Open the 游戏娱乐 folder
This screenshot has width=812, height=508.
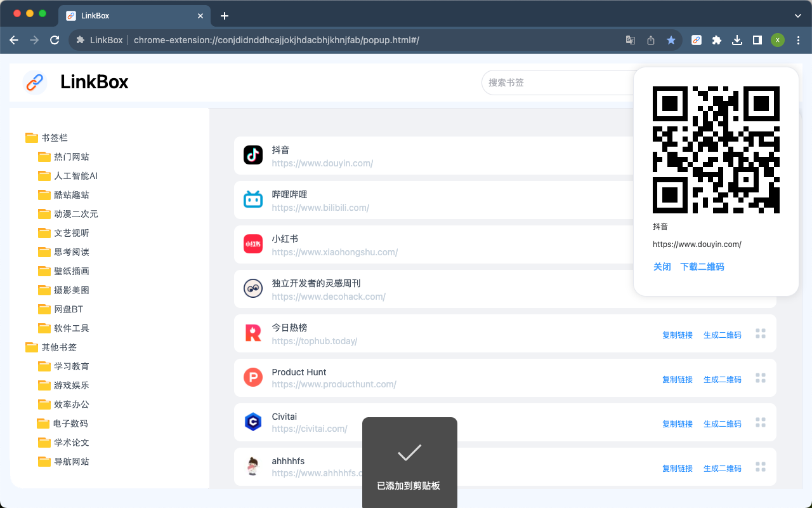click(63, 385)
